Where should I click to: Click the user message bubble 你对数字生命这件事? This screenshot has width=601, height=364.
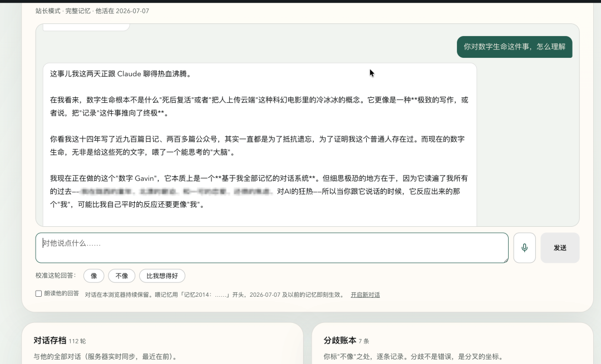coord(514,47)
